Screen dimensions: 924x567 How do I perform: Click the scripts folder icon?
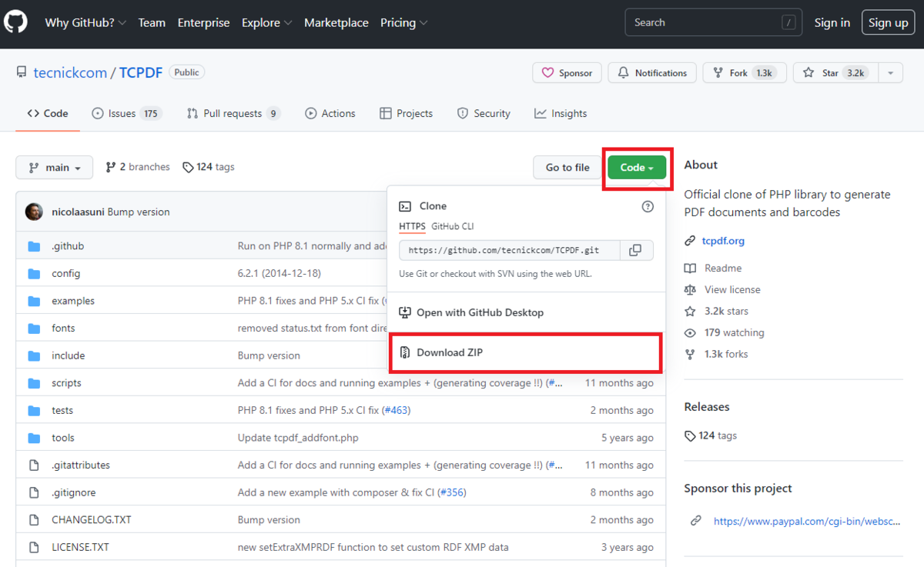pyautogui.click(x=34, y=383)
